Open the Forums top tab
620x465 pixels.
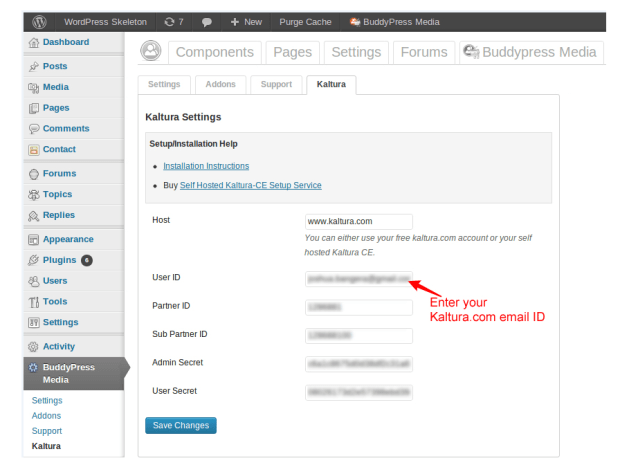coord(424,52)
